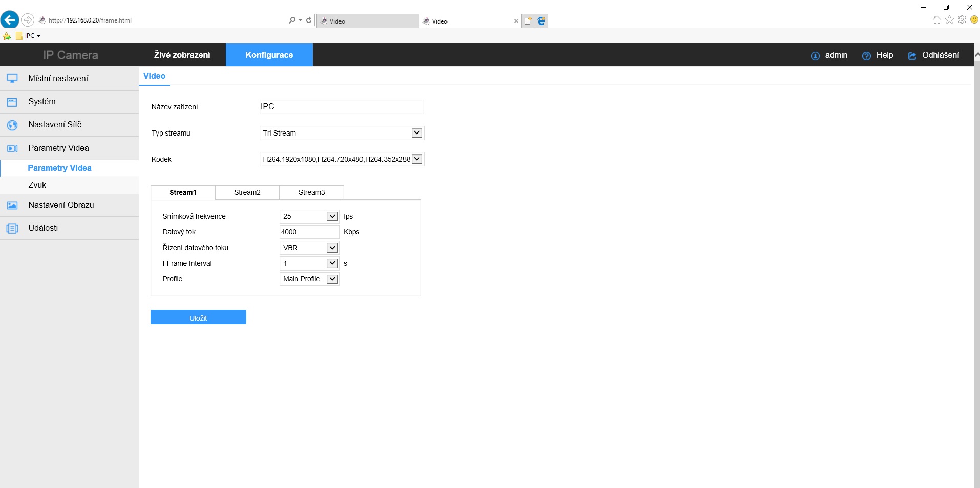
Task: Click the IP Camera logo text
Action: coord(71,55)
